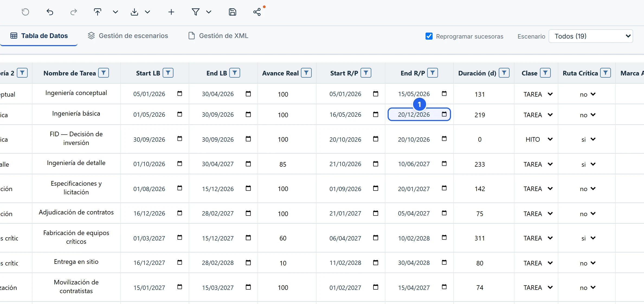
Task: Click the redo arrow icon
Action: pos(73,12)
